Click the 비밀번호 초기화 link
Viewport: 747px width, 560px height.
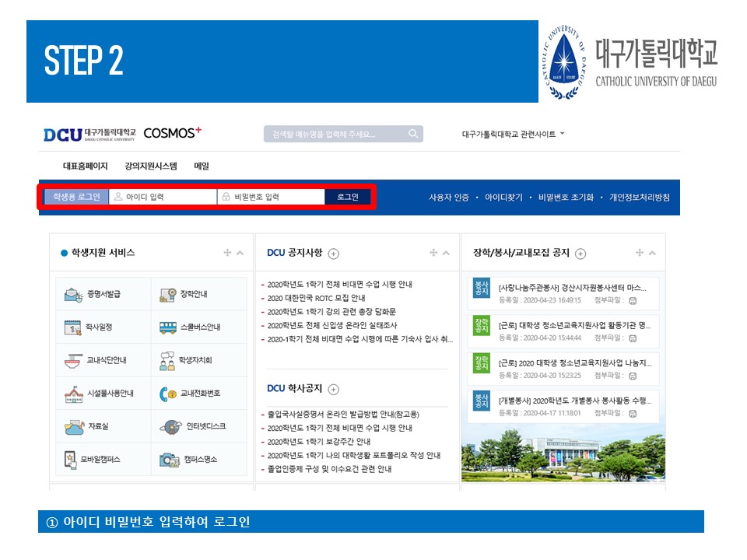pos(566,198)
